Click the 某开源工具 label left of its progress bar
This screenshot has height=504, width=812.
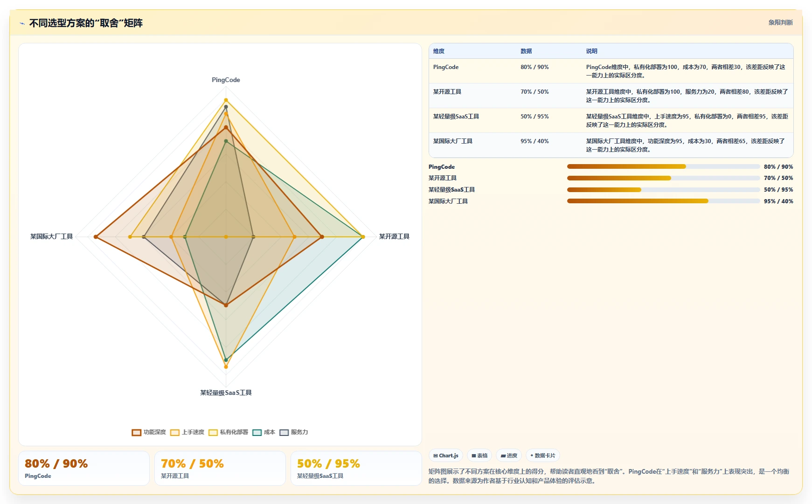[x=443, y=178]
